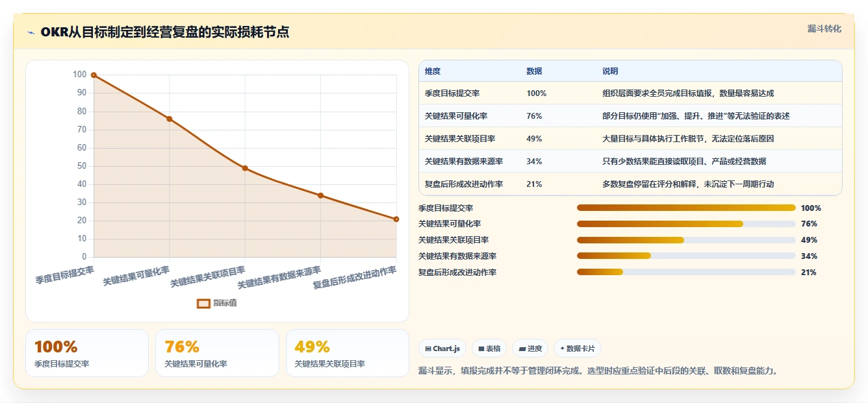Click the 100% value in the table's 数据 column
868x403 pixels.
click(x=536, y=93)
